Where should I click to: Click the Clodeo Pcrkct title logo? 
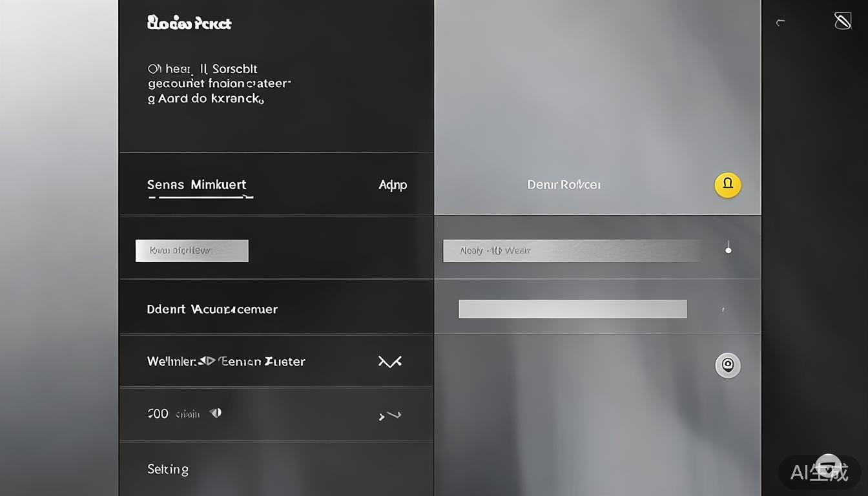pyautogui.click(x=189, y=23)
